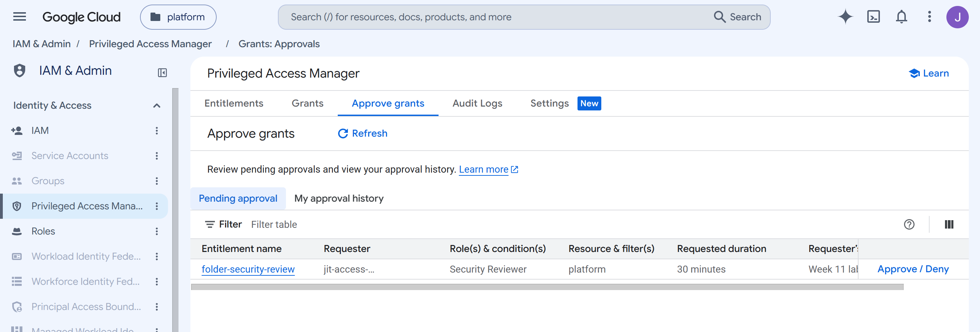980x332 pixels.
Task: Click the Refresh button
Action: [362, 133]
